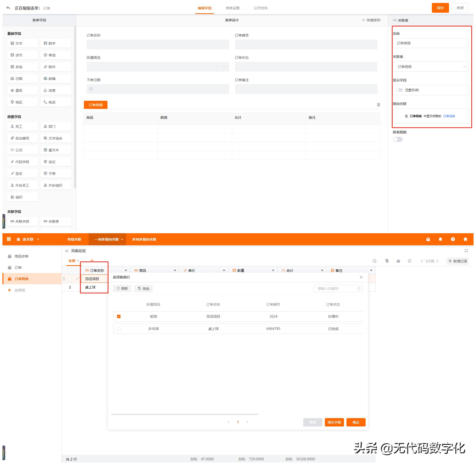The height and width of the screenshot is (465, 476).
Task: Add the 附件 field
Action: (x=56, y=67)
